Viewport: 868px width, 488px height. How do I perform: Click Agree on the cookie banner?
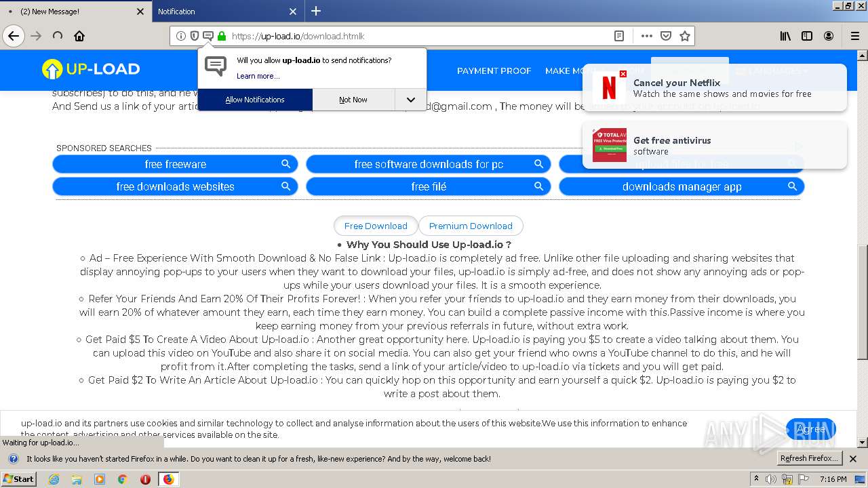coord(810,429)
